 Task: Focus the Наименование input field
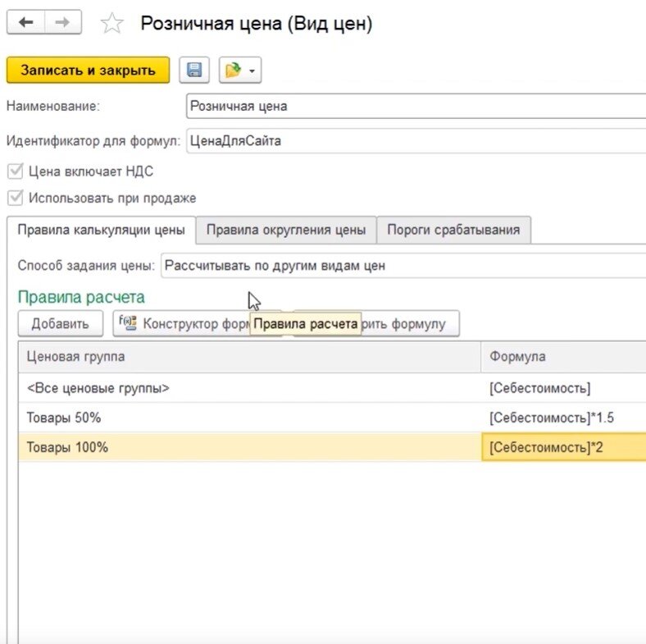point(416,106)
